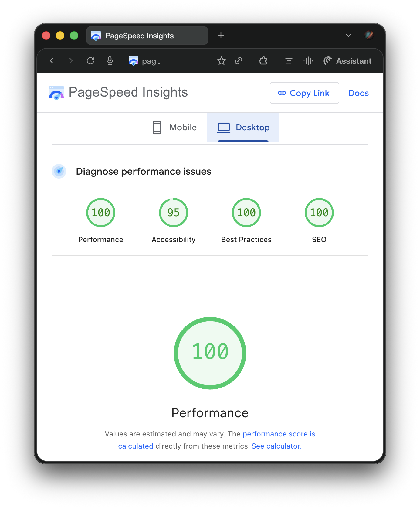Click the Performance 100 score gauge
Screen dimensions: 420x509
[101, 213]
